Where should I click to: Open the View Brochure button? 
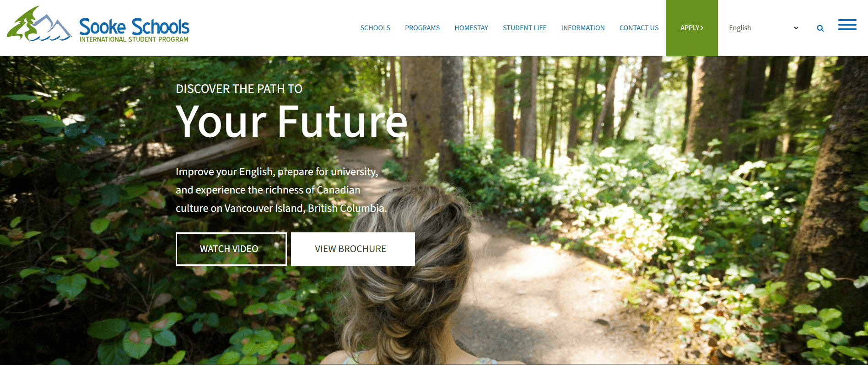click(x=353, y=249)
